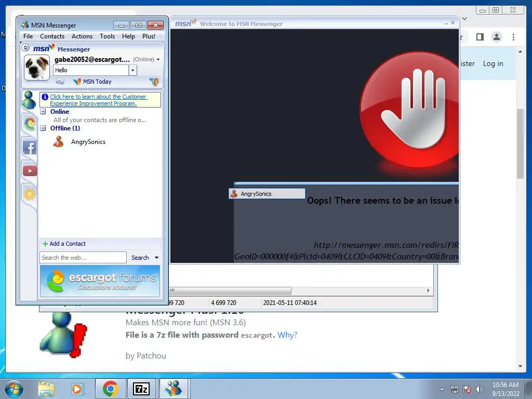Image resolution: width=532 pixels, height=399 pixels.
Task: Open the Windows Start button
Action: pos(14,389)
